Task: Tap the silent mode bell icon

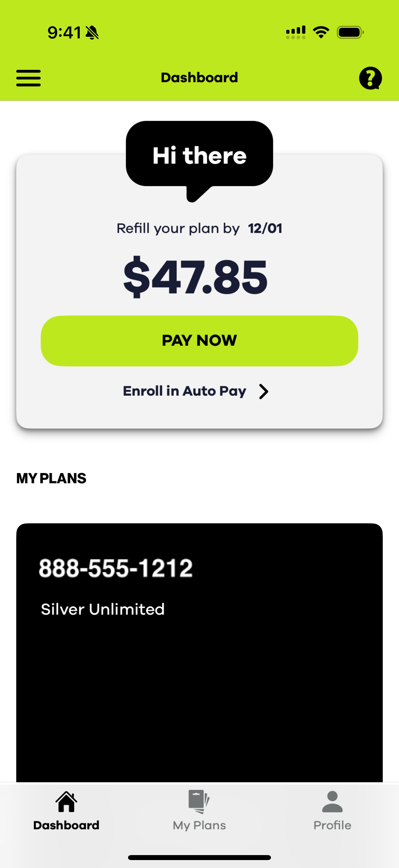Action: coord(92,33)
